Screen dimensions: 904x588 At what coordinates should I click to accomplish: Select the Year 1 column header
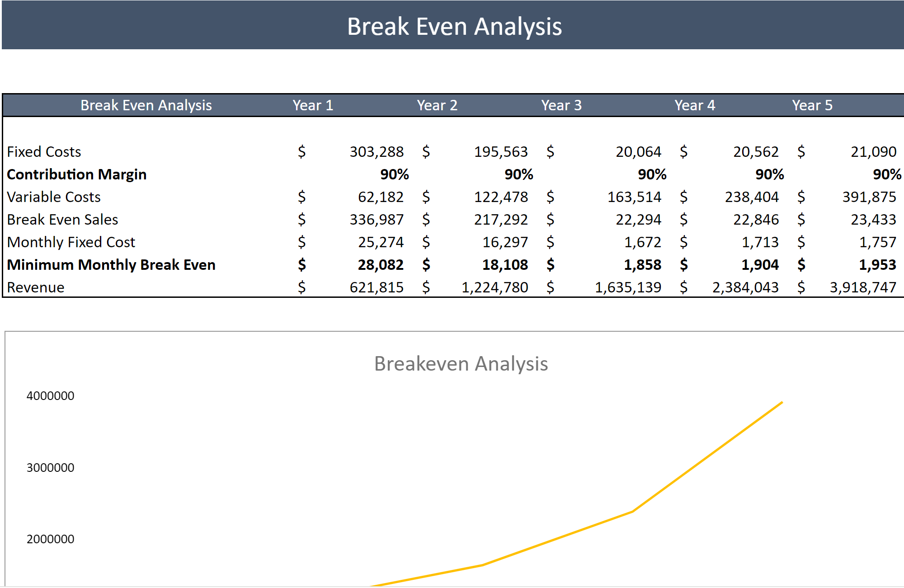pyautogui.click(x=313, y=105)
